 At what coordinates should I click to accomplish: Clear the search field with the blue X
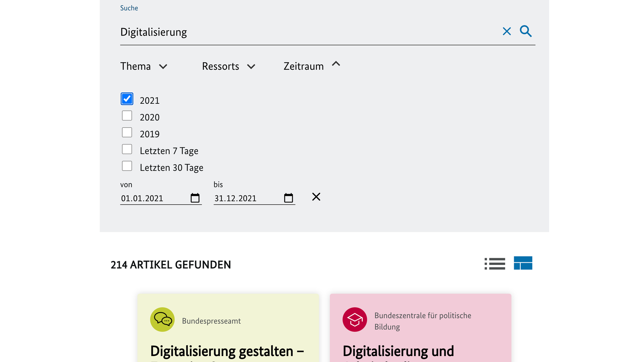click(507, 31)
